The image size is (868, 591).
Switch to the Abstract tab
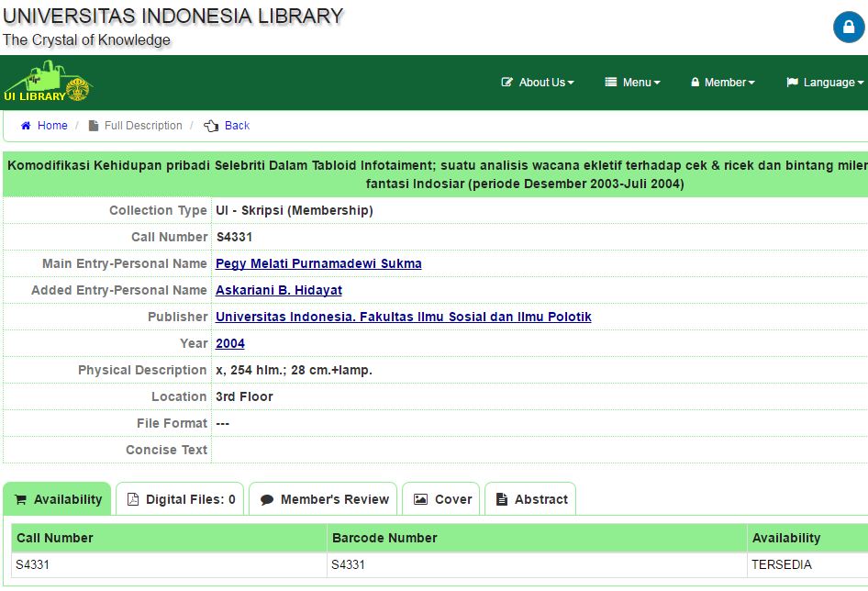[530, 499]
